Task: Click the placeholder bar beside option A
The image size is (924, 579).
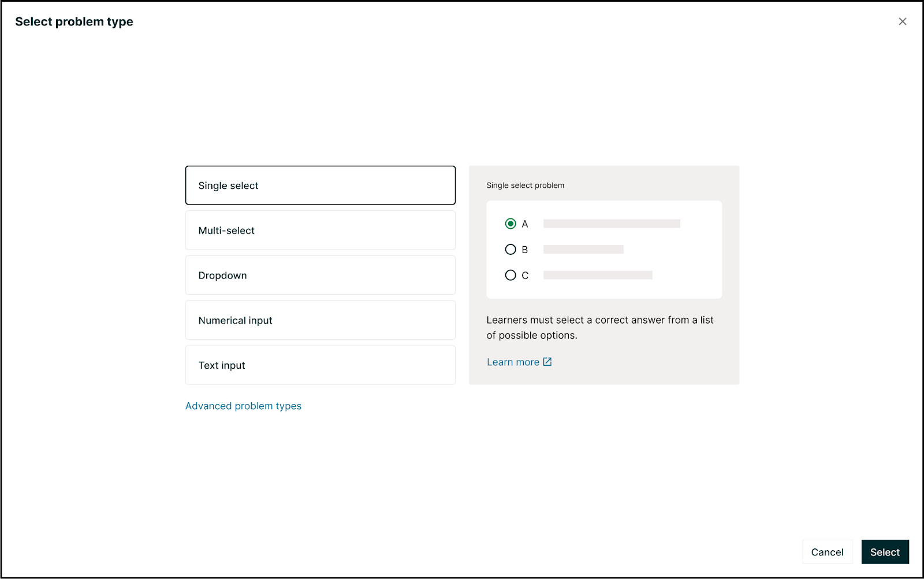Action: click(x=612, y=224)
